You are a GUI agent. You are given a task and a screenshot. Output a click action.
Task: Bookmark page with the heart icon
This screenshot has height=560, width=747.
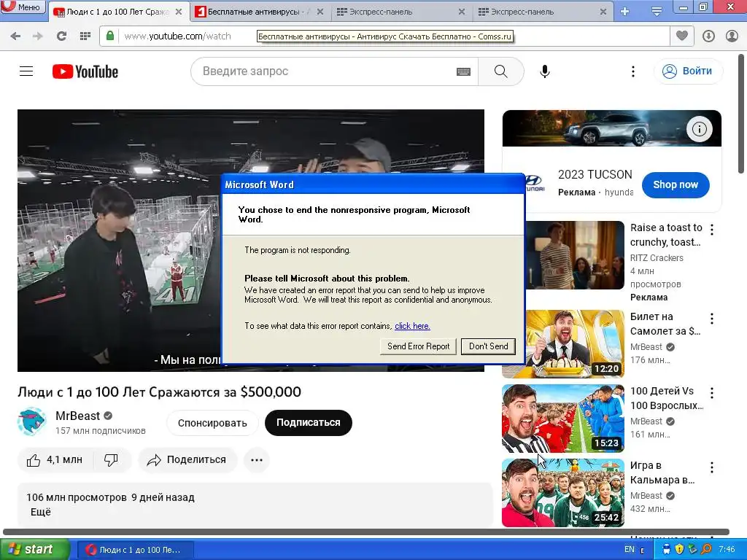(682, 36)
